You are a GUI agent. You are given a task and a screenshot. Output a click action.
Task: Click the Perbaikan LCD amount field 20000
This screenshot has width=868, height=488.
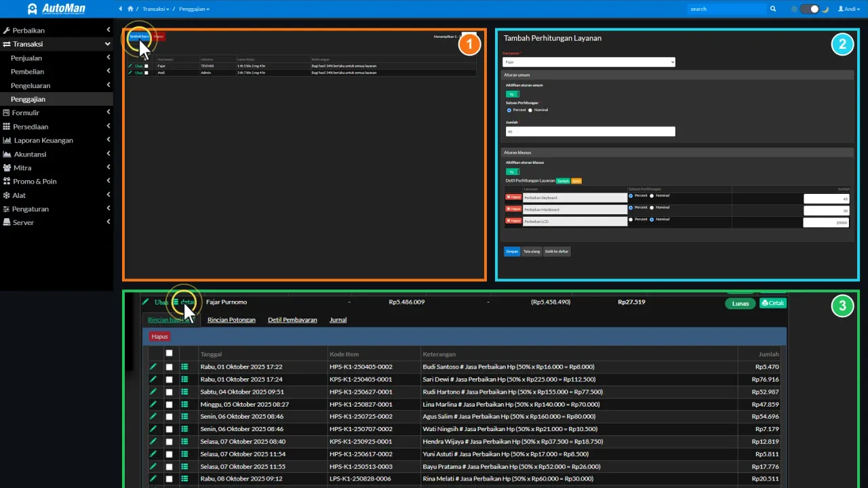click(827, 222)
